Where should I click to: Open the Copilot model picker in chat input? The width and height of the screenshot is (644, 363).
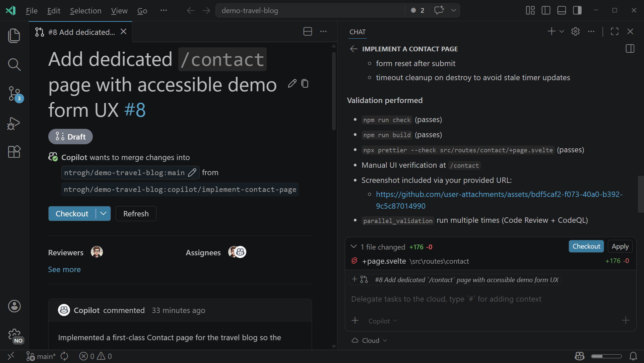382,321
